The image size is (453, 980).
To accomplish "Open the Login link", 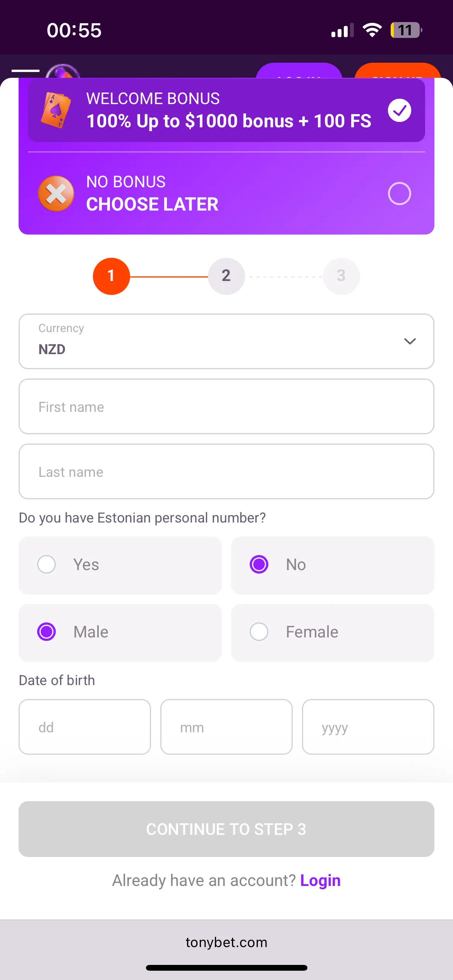I will [320, 881].
